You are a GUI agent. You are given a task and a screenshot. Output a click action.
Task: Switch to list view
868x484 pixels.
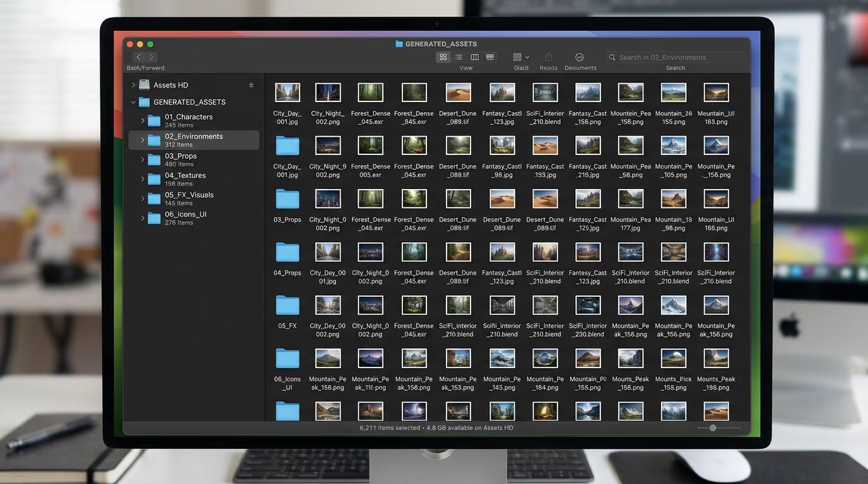pos(459,57)
